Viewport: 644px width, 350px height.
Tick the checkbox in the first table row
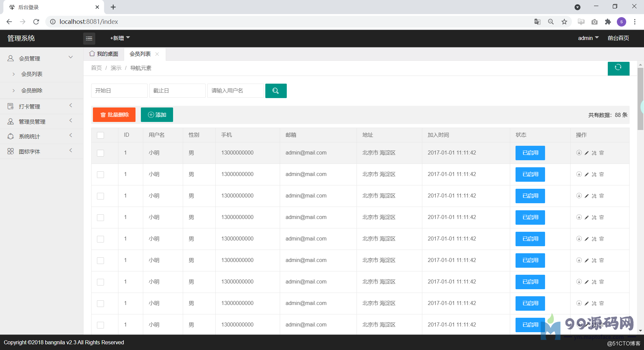pyautogui.click(x=100, y=153)
